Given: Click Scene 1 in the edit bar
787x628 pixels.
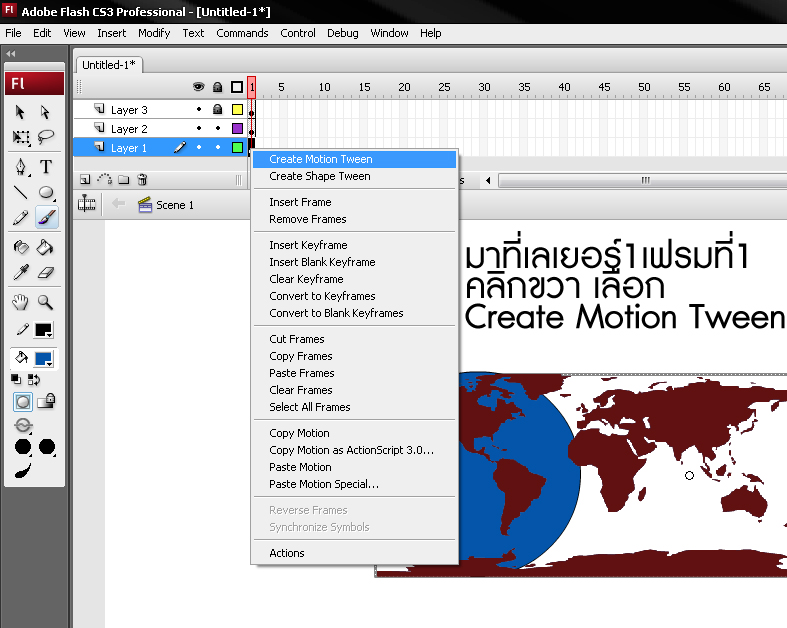Looking at the screenshot, I should point(166,205).
